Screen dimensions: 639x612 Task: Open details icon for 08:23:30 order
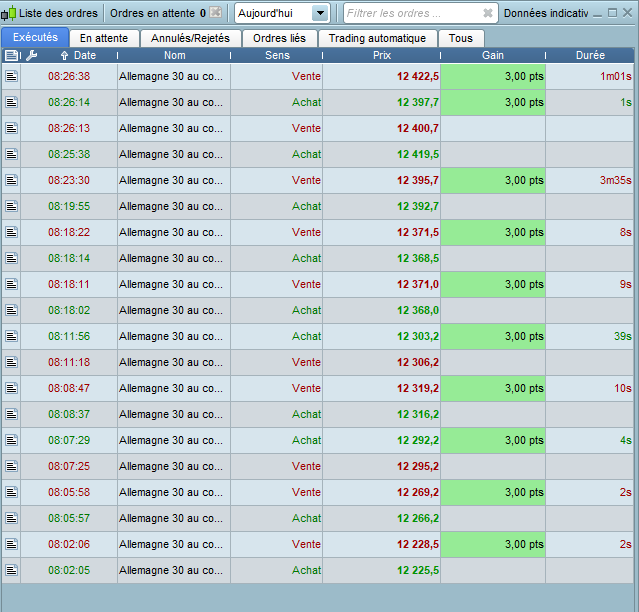(11, 180)
